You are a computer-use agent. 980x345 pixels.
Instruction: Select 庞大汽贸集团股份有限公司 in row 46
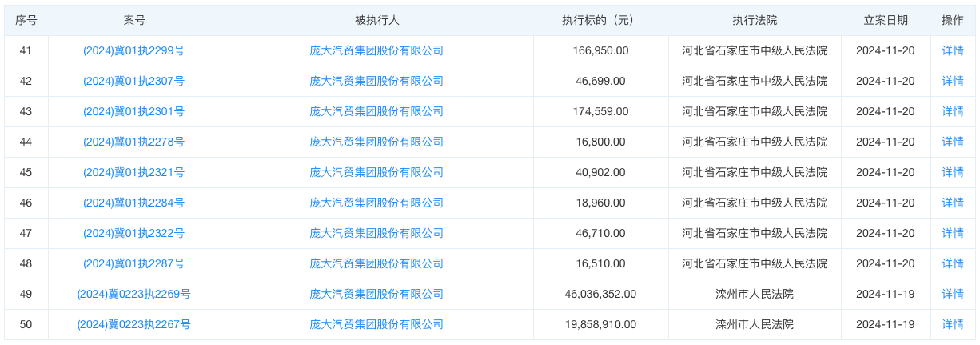(376, 203)
